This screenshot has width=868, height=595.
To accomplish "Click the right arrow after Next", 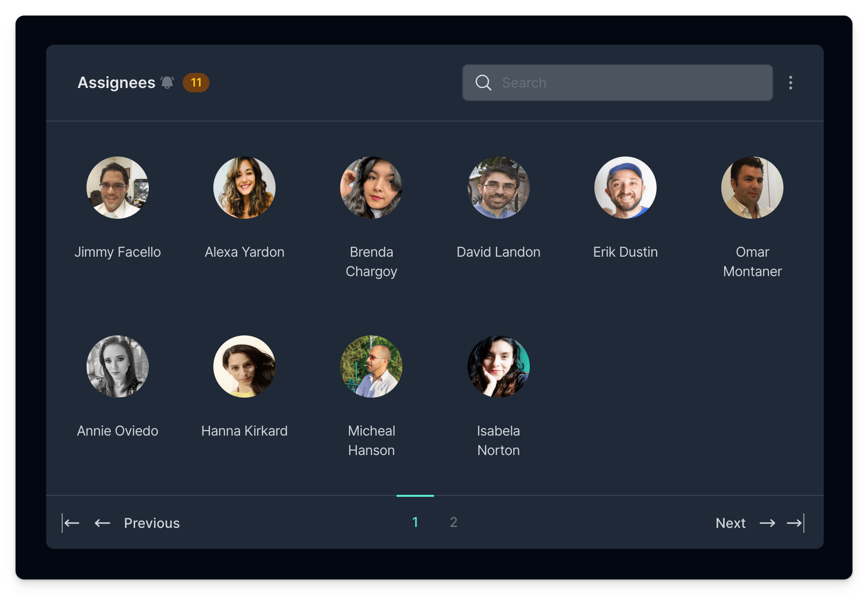I will (x=767, y=523).
